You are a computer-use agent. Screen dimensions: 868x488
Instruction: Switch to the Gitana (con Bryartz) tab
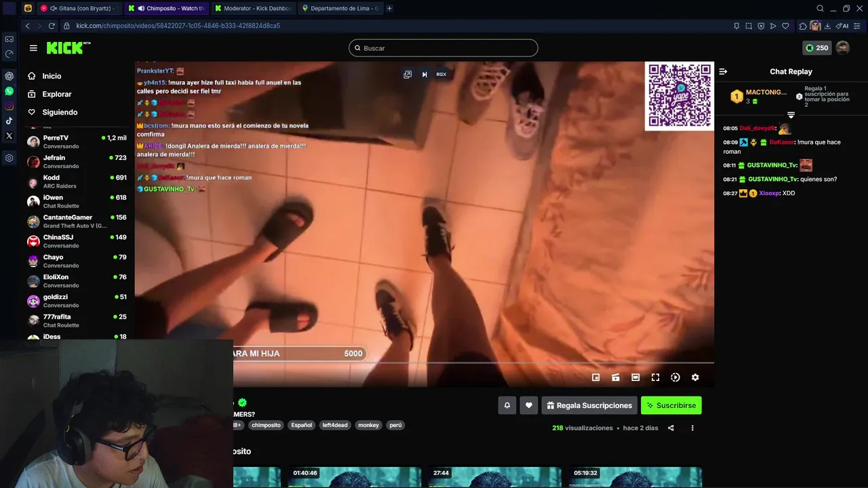click(x=80, y=8)
